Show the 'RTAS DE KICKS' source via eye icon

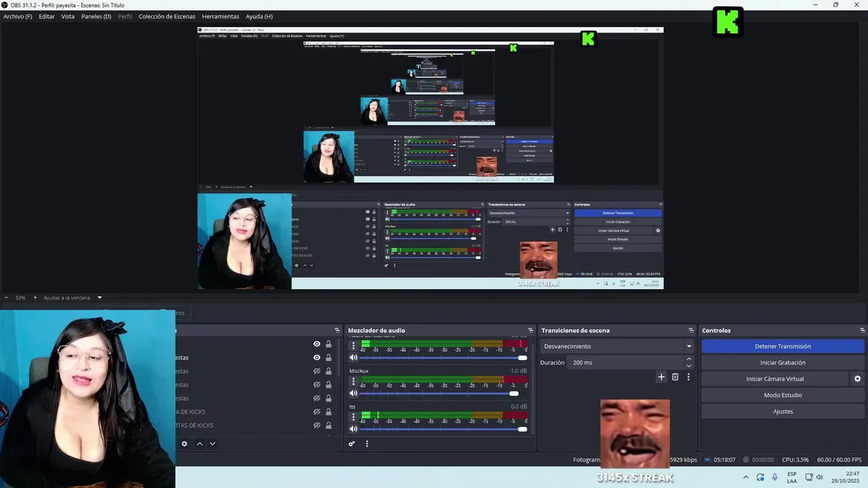pyautogui.click(x=317, y=425)
